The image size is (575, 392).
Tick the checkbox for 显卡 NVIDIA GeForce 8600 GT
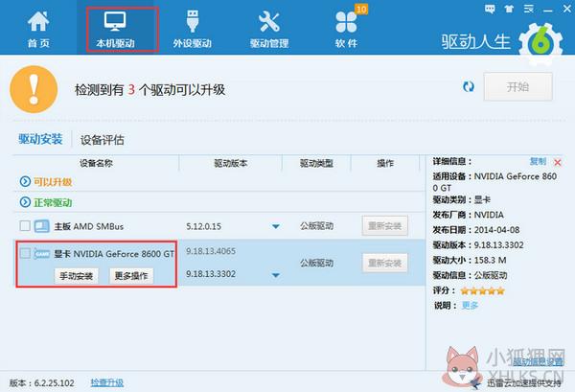tap(25, 253)
